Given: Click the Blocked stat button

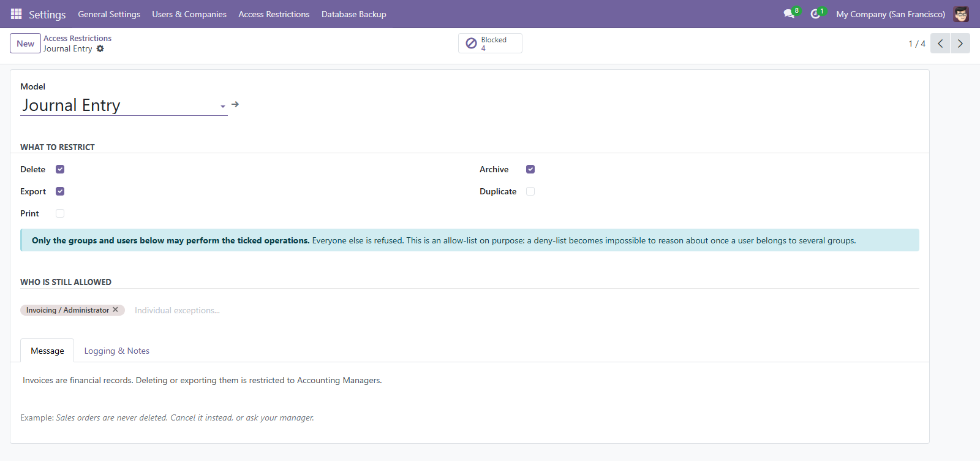Looking at the screenshot, I should [x=490, y=43].
